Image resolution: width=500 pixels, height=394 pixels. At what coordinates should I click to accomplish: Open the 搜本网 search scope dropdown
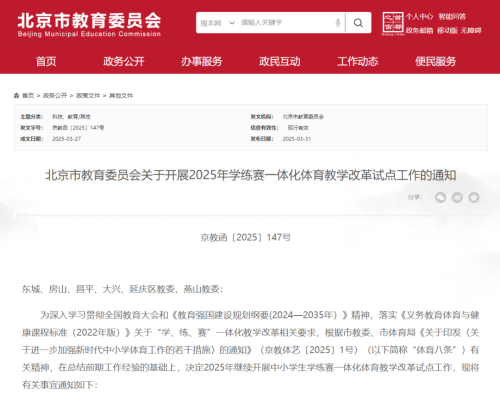click(x=218, y=23)
